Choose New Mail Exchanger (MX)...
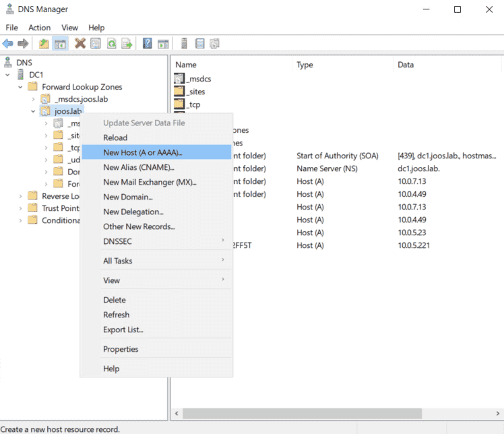The width and height of the screenshot is (504, 434). [x=156, y=182]
